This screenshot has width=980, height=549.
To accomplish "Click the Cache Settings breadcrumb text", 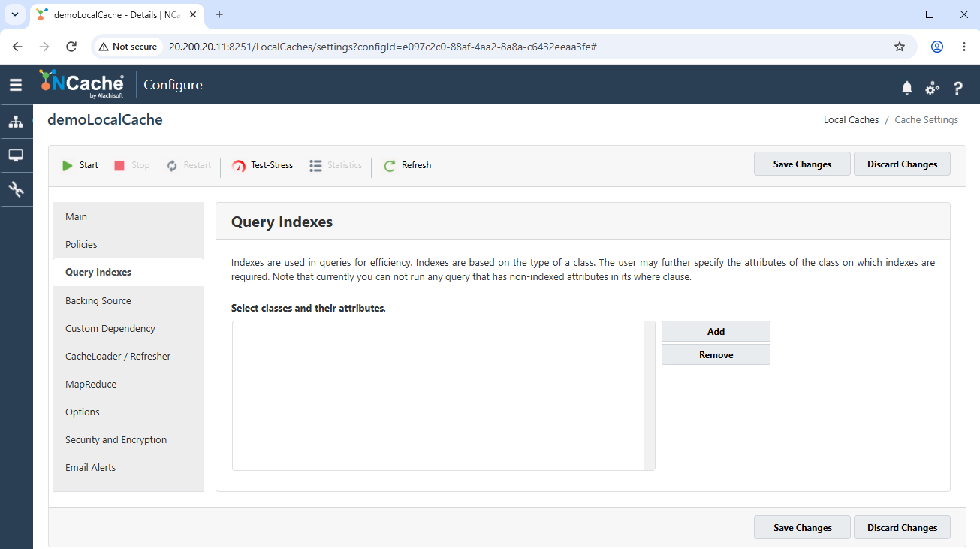I will [926, 120].
